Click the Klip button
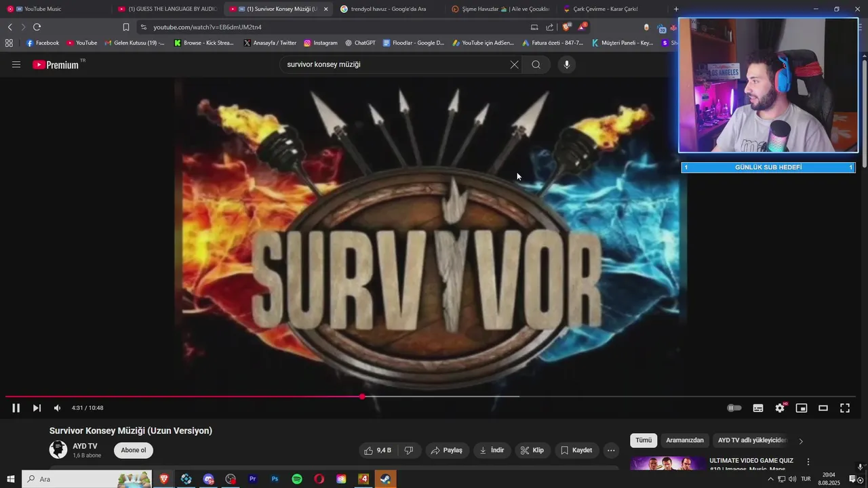This screenshot has width=868, height=488. tap(532, 450)
